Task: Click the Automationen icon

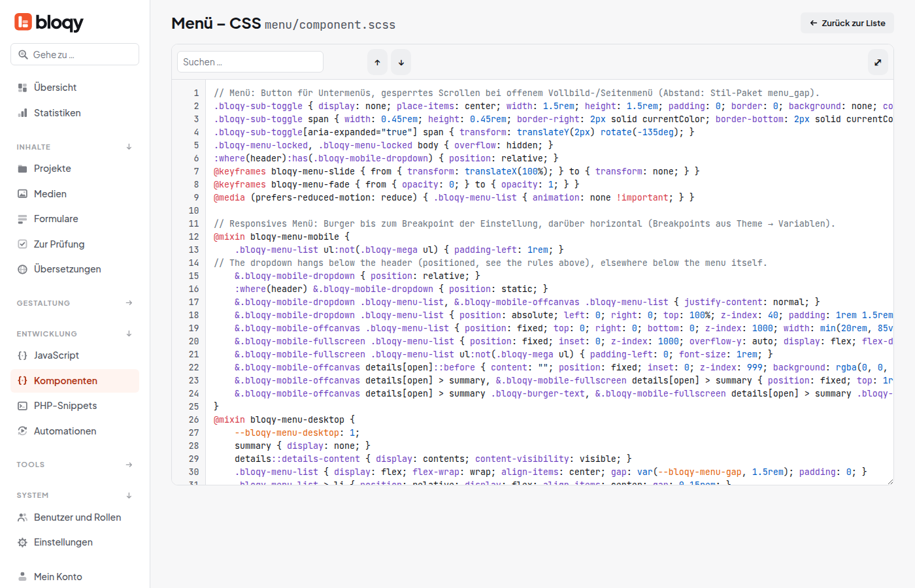Action: [22, 431]
